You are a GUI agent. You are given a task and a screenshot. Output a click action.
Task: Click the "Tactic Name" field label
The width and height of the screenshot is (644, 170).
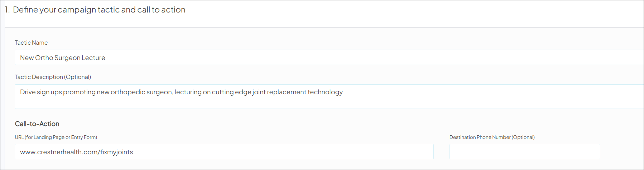point(31,42)
